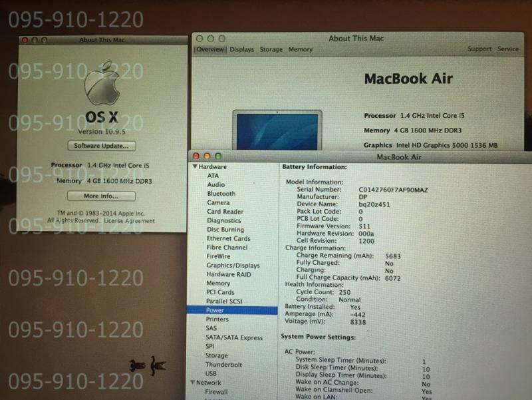This screenshot has width=532, height=400.
Task: Select Ethernet Cards in hardware list
Action: tap(228, 238)
